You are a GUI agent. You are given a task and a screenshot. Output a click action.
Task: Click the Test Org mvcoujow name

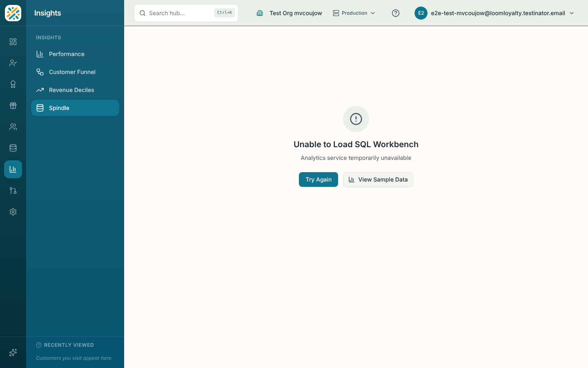click(296, 13)
